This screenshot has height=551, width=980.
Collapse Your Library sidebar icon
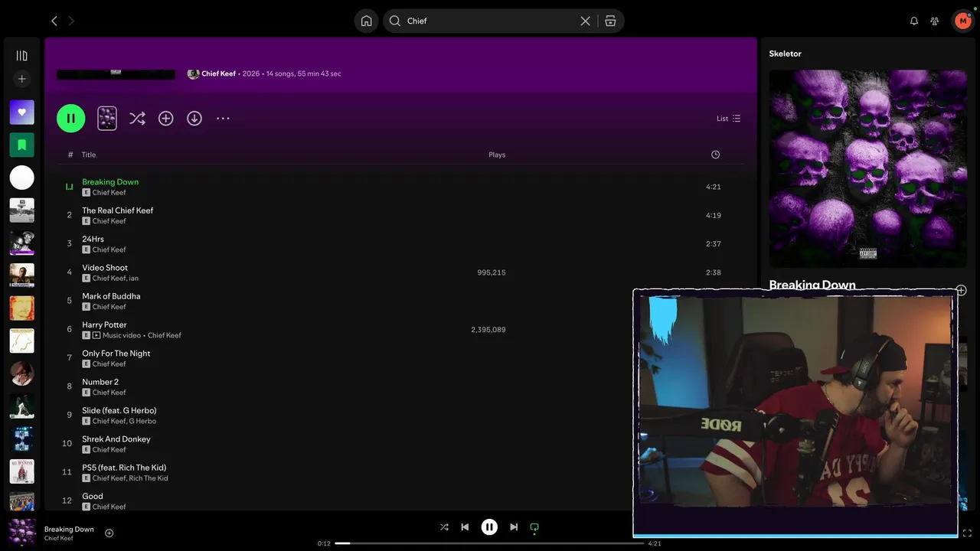pyautogui.click(x=21, y=56)
